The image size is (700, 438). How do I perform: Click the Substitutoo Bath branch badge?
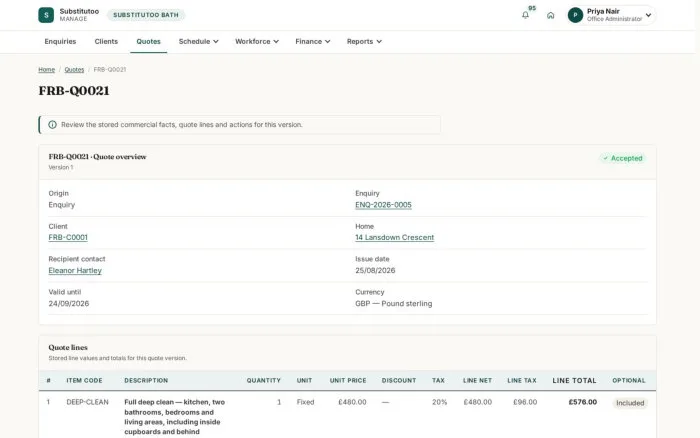[x=146, y=15]
